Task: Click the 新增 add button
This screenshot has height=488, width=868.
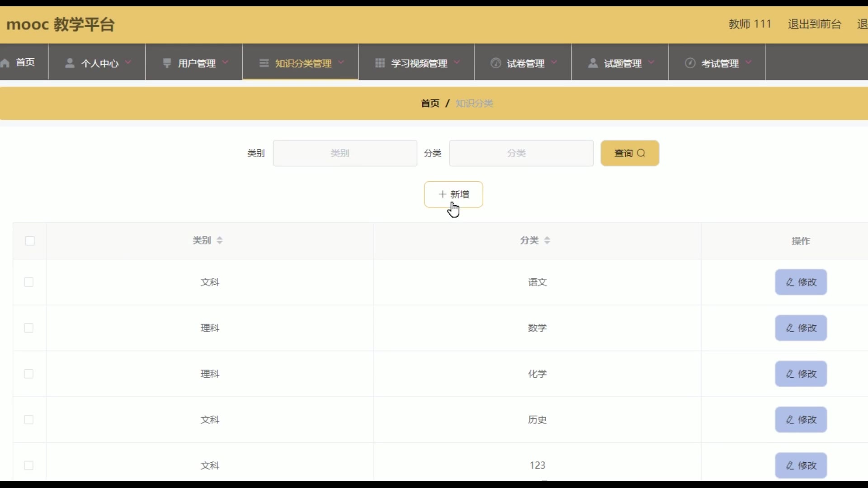Action: click(453, 194)
